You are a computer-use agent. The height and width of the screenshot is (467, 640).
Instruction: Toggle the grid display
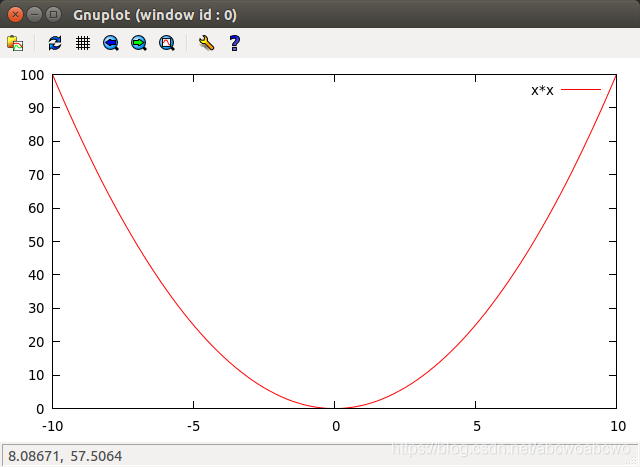83,43
